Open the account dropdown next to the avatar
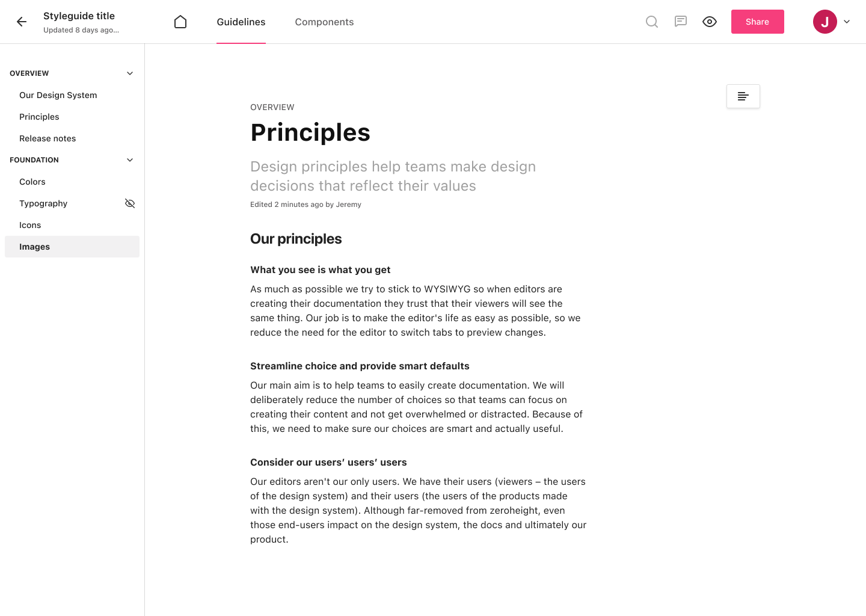The height and width of the screenshot is (616, 866). coord(847,22)
